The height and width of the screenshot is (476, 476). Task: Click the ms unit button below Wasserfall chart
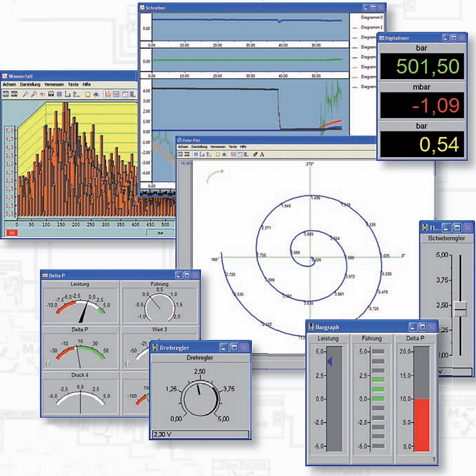[x=159, y=234]
